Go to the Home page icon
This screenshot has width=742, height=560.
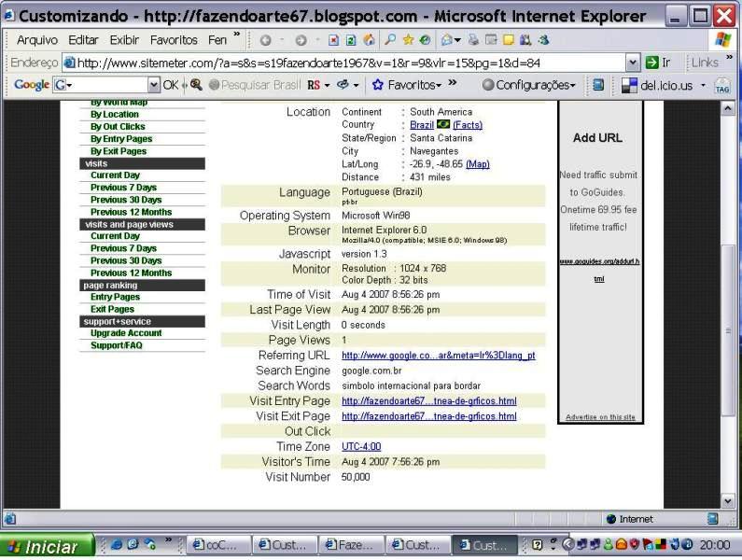pos(369,40)
